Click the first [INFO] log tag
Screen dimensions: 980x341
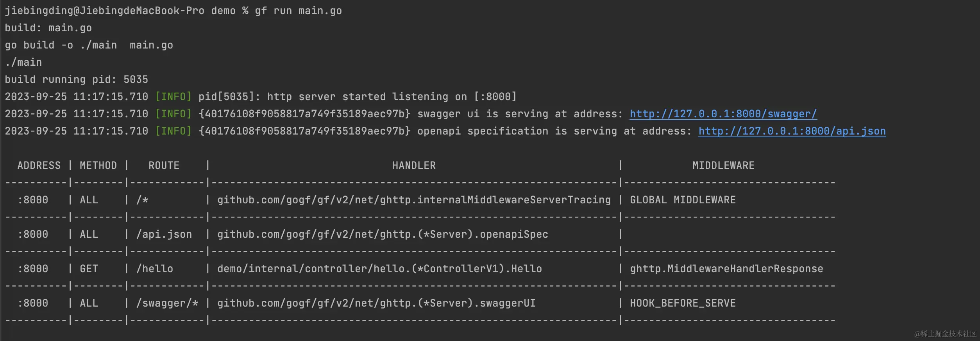(x=173, y=97)
